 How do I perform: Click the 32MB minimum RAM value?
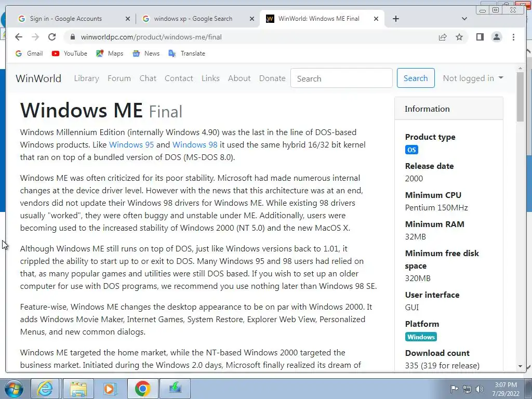pyautogui.click(x=415, y=237)
